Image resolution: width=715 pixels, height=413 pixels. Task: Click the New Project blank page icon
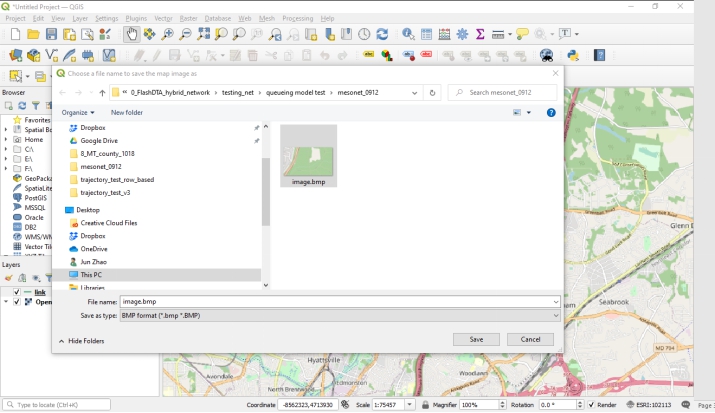[x=15, y=34]
